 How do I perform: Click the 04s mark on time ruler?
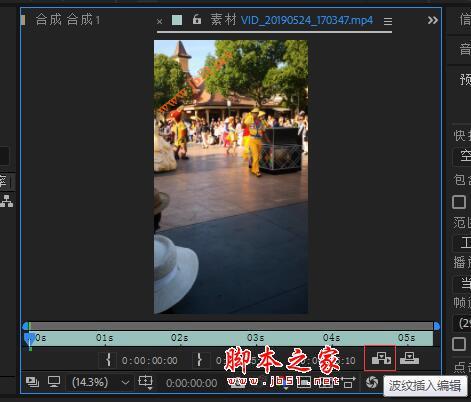tap(331, 338)
